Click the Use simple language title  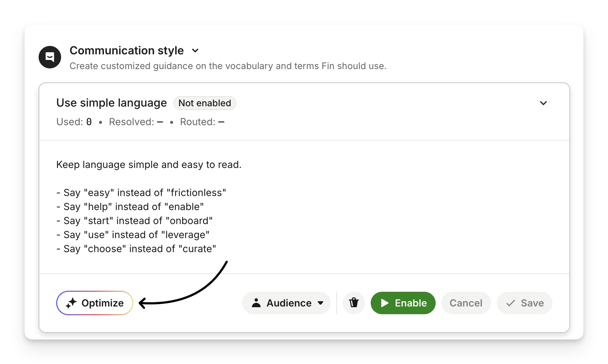(x=112, y=103)
